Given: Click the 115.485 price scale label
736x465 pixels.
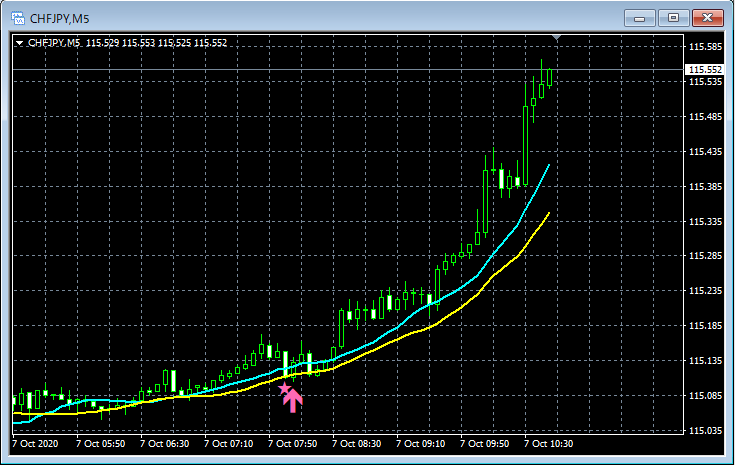Looking at the screenshot, I should coord(705,116).
